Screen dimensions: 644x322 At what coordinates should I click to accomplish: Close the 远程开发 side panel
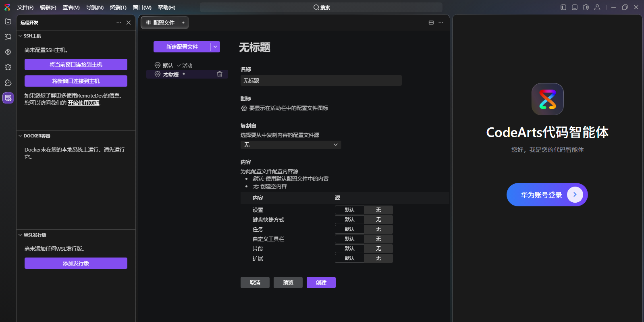tap(129, 23)
